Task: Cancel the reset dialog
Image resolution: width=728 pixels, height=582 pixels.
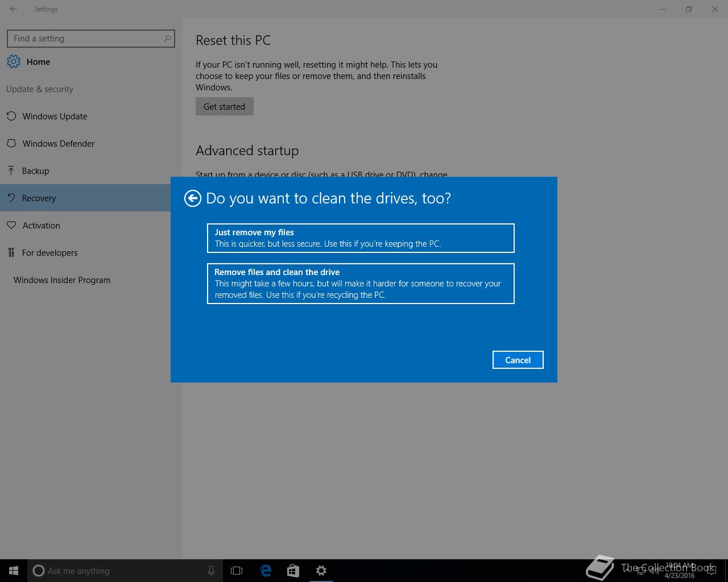Action: coord(518,360)
